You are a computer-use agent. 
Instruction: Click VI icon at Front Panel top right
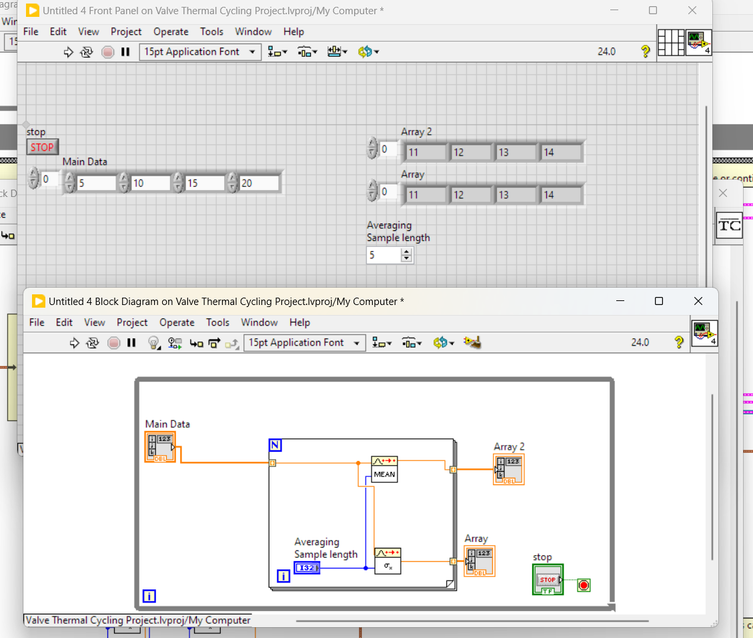pos(698,42)
